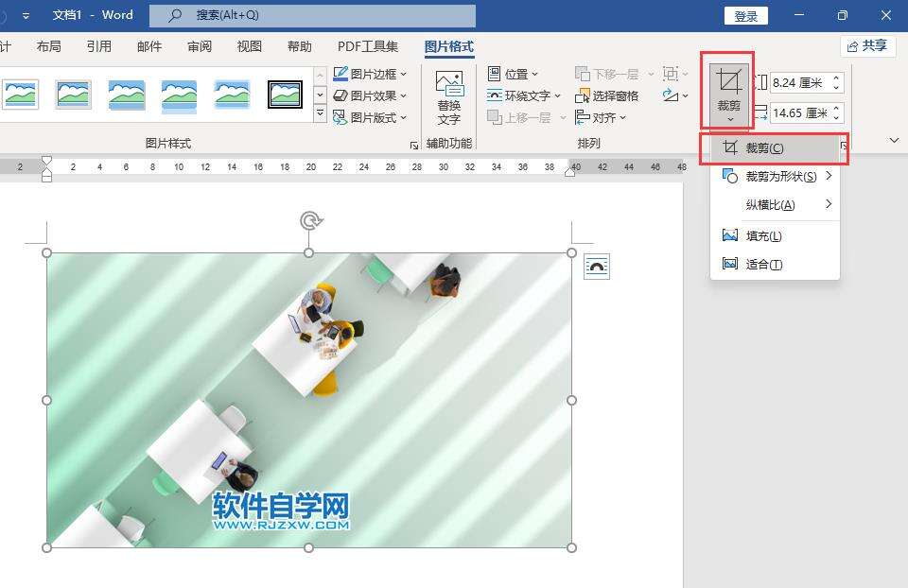The image size is (908, 588).
Task: Click the Sign in (登录) button
Action: click(x=746, y=16)
